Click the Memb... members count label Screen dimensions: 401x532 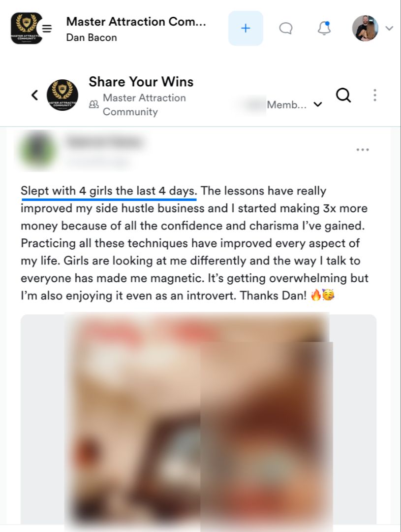click(x=286, y=104)
